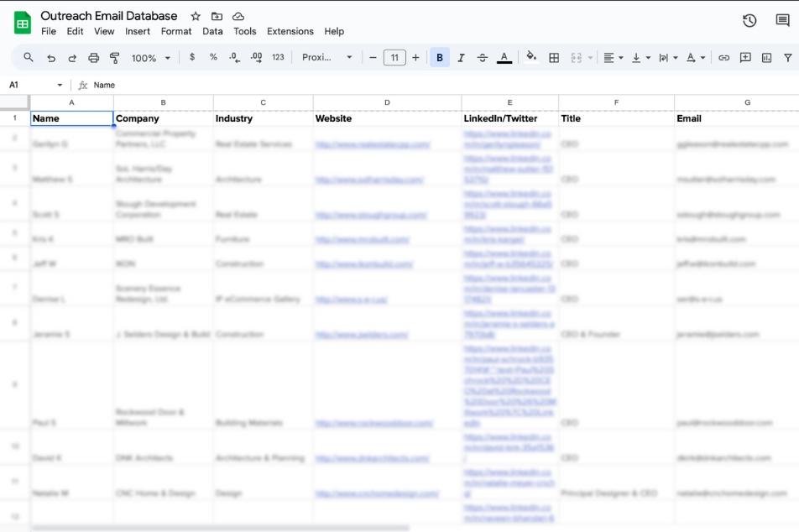
Task: Open the 100% zoom dropdown
Action: click(151, 58)
